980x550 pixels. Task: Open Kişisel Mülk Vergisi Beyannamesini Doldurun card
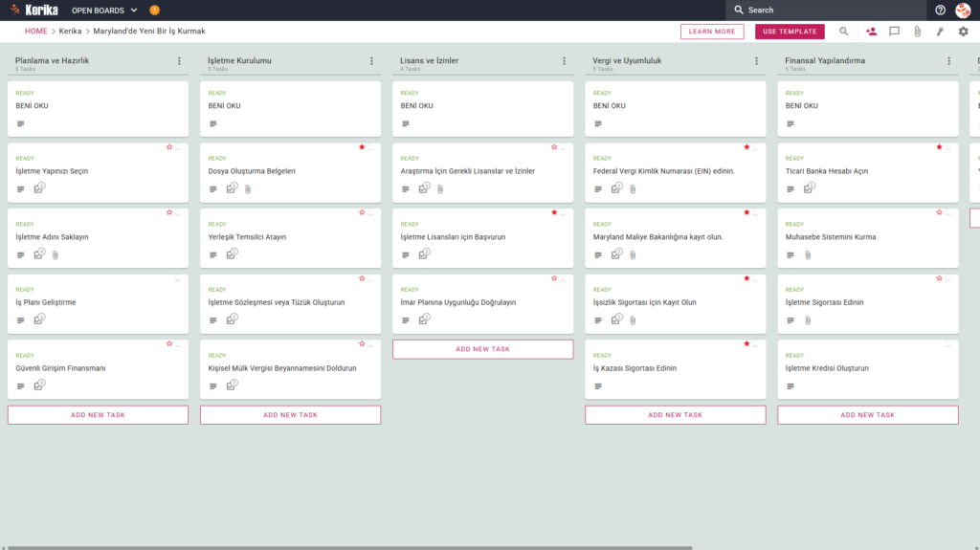click(x=291, y=369)
